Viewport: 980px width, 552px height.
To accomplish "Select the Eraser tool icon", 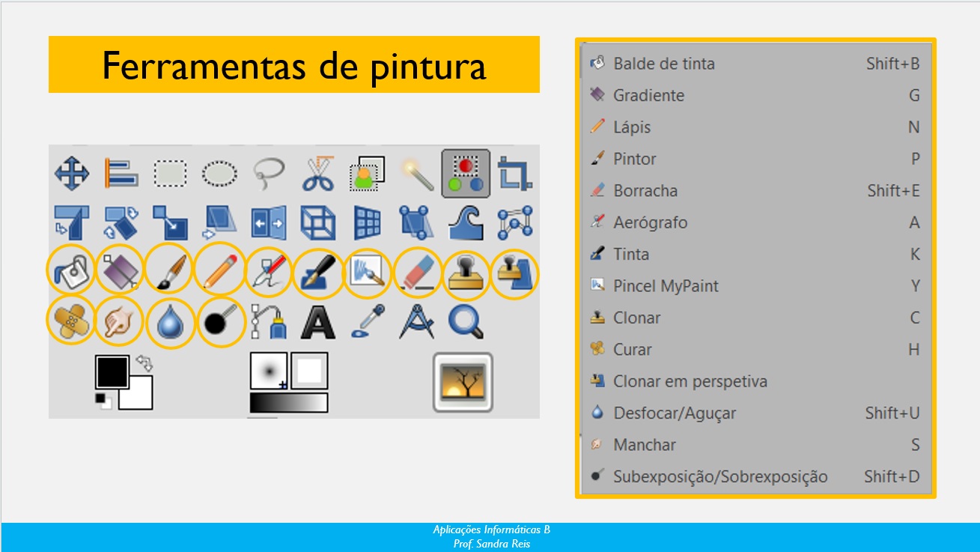I will pos(418,271).
